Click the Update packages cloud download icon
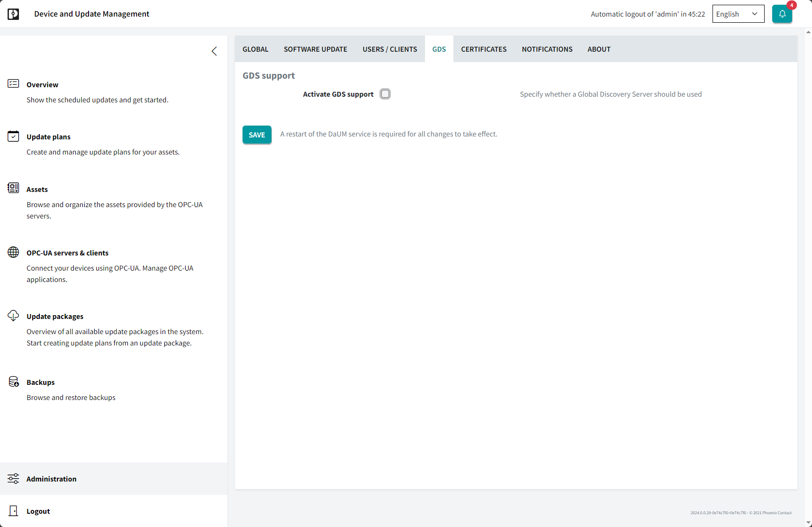Image resolution: width=812 pixels, height=527 pixels. point(13,316)
